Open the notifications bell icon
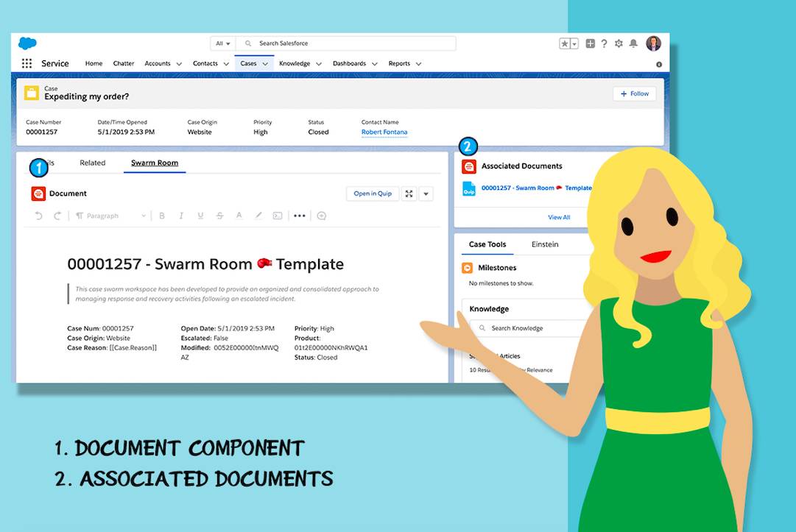Screen dimensions: 796x532 pyautogui.click(x=633, y=43)
